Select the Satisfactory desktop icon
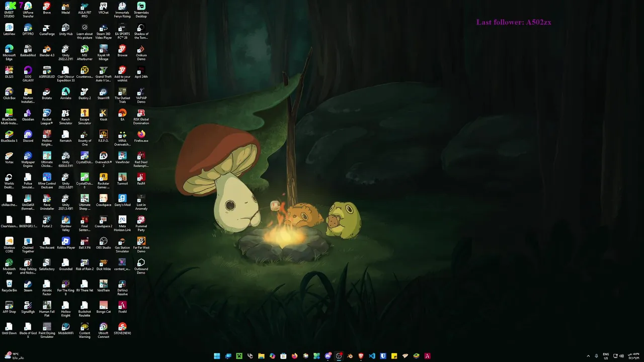The image size is (644, 362). 47,265
